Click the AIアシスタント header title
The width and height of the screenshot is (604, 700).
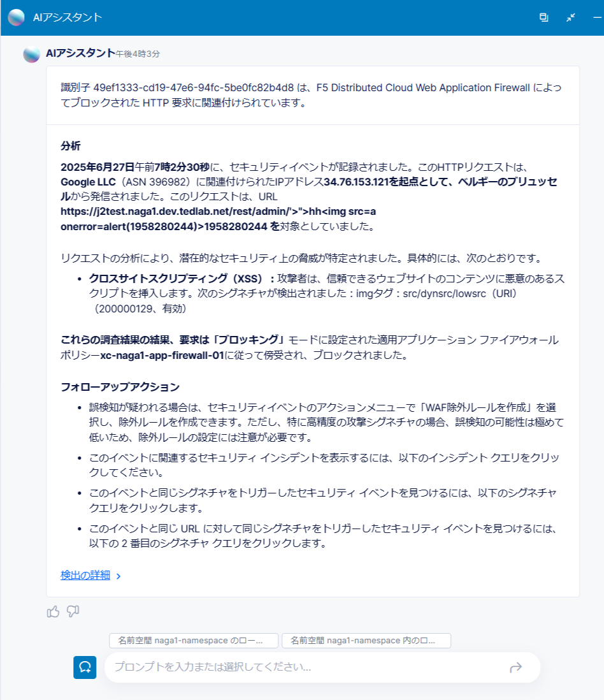tap(68, 17)
